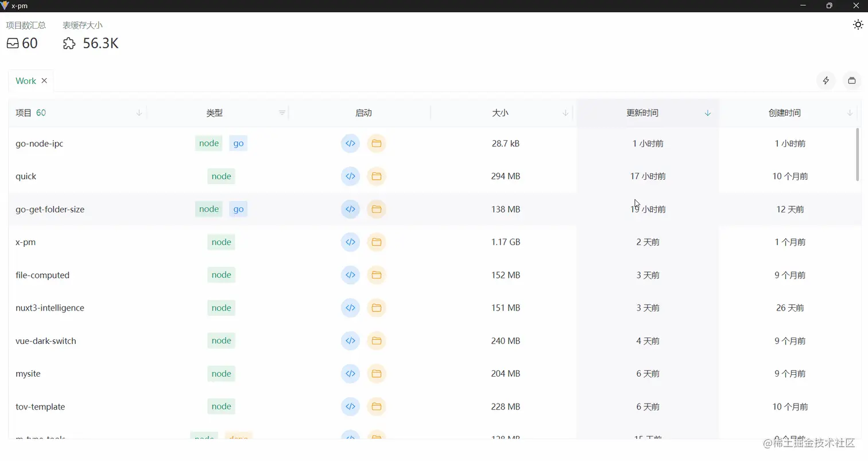This screenshot has height=461, width=868.
Task: Open go-node-ipc folder
Action: (377, 144)
